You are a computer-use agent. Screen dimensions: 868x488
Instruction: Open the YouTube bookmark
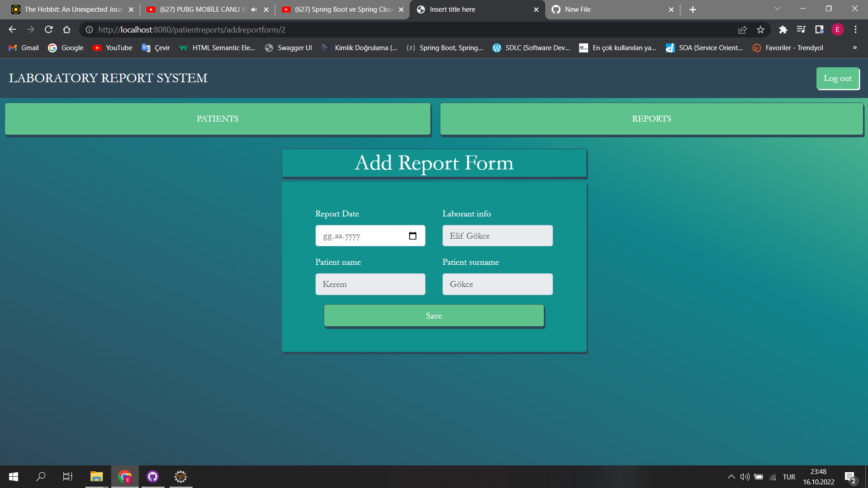112,47
